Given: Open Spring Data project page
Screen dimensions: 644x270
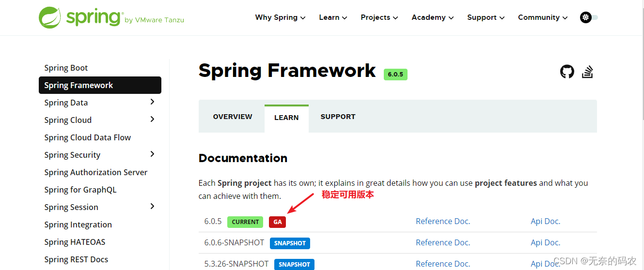Looking at the screenshot, I should click(66, 103).
